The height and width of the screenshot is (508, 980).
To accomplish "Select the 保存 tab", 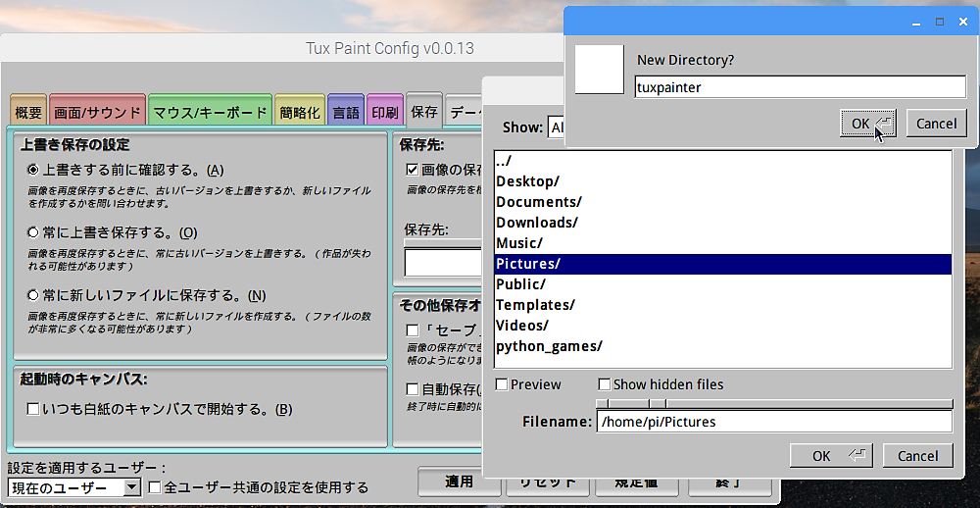I will tap(424, 111).
